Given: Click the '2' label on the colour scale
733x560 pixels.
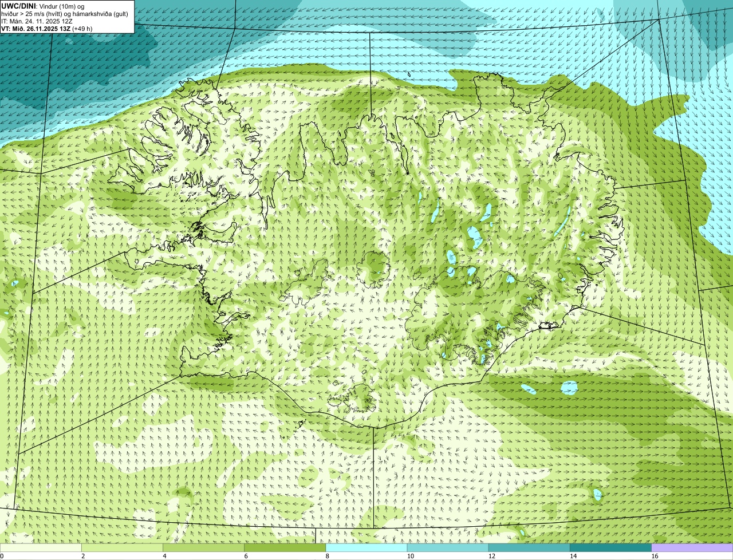Looking at the screenshot, I should 83,556.
